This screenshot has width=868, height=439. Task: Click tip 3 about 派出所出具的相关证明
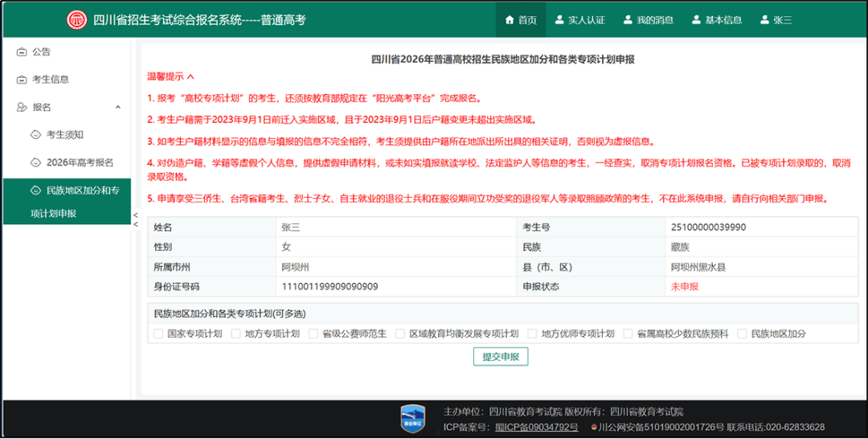pyautogui.click(x=401, y=142)
